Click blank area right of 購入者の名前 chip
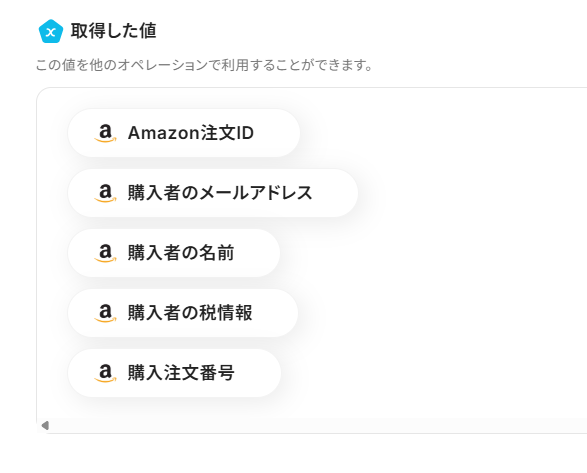587x473 pixels. click(431, 253)
